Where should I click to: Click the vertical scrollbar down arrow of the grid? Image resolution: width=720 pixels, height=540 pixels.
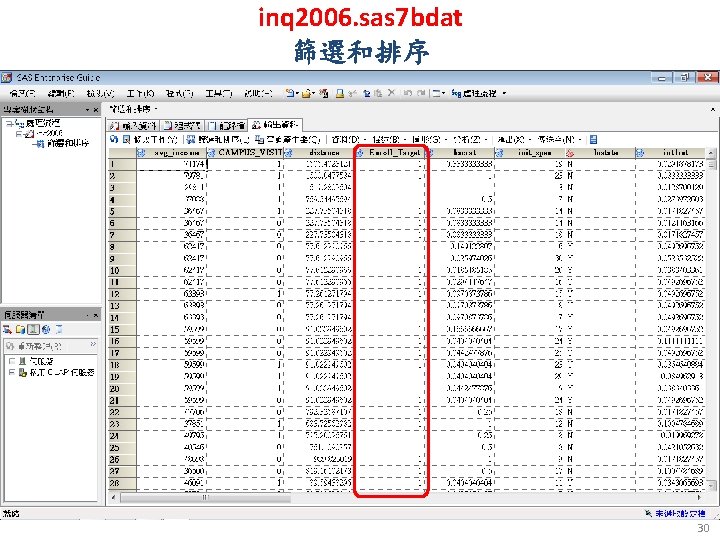711,485
